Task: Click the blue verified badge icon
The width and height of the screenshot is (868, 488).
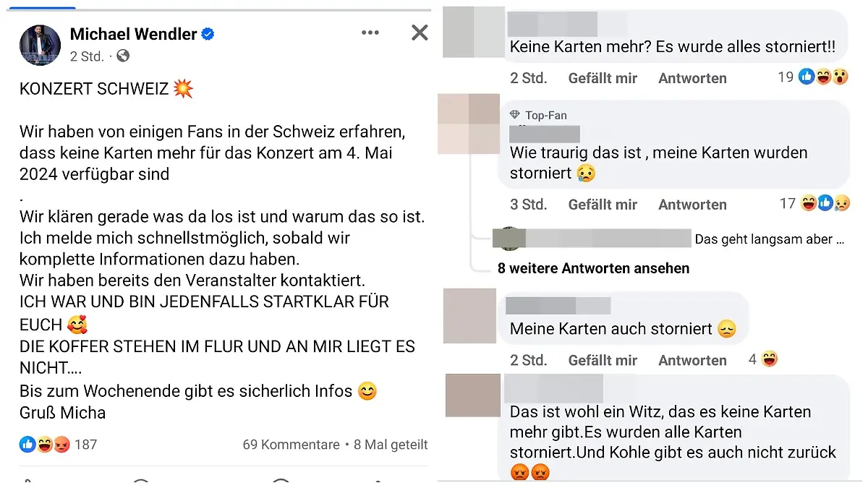Action: (208, 34)
